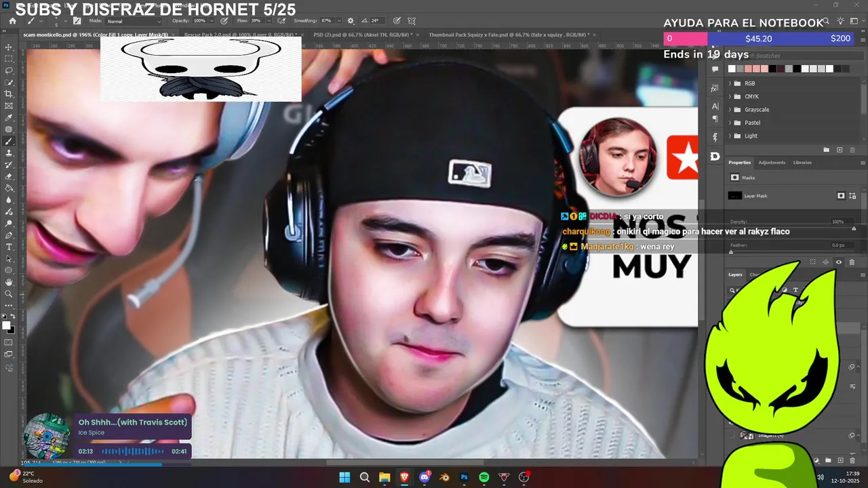Select the vector mask button

[x=852, y=196]
